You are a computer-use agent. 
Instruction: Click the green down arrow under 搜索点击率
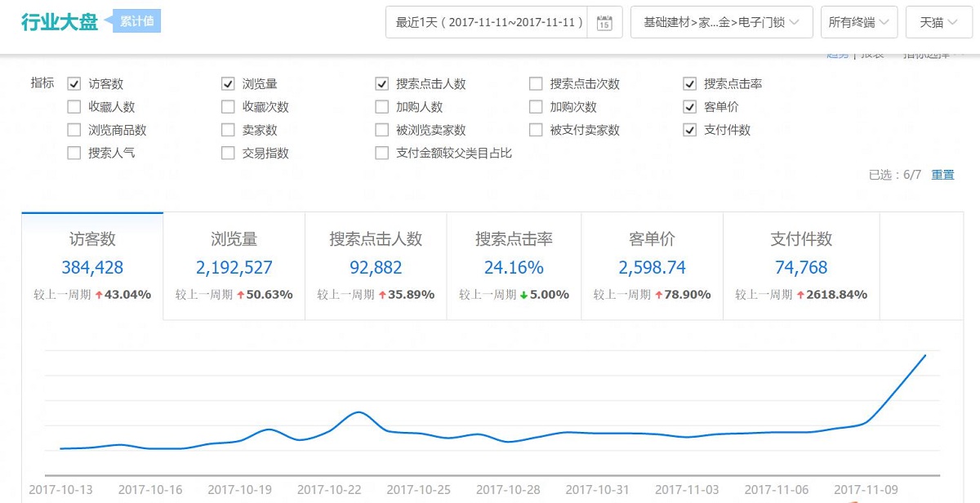click(x=523, y=295)
